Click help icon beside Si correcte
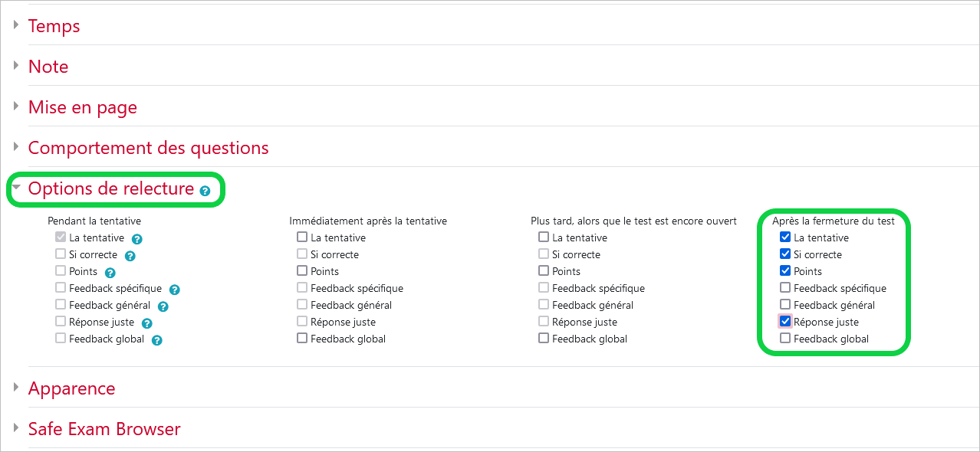This screenshot has width=980, height=452. (130, 256)
